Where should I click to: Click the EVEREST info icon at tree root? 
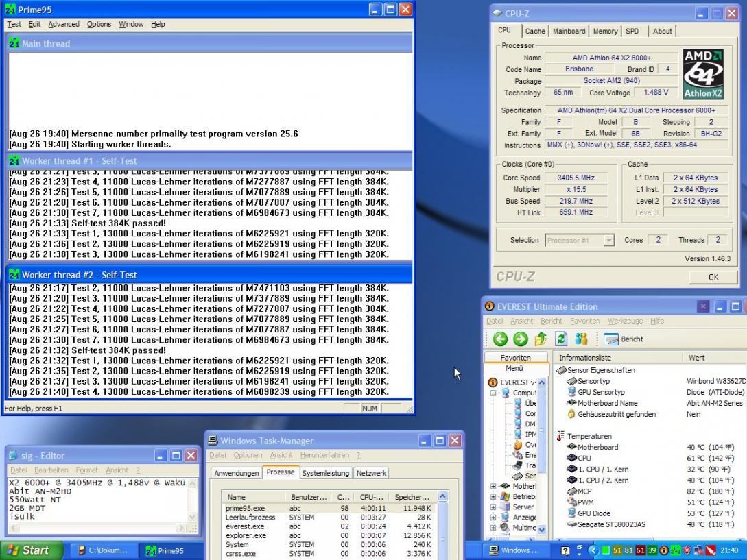(493, 382)
